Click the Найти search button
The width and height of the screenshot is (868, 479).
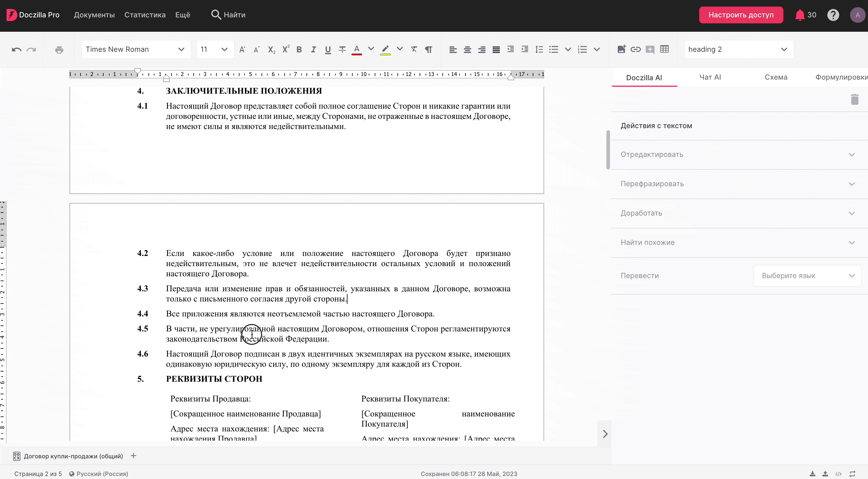point(228,15)
